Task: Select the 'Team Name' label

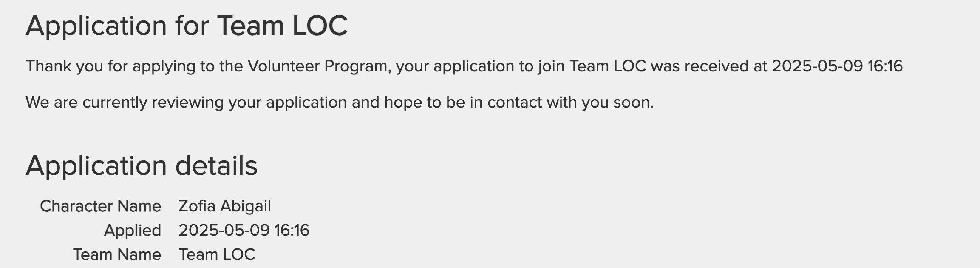Action: point(117,254)
